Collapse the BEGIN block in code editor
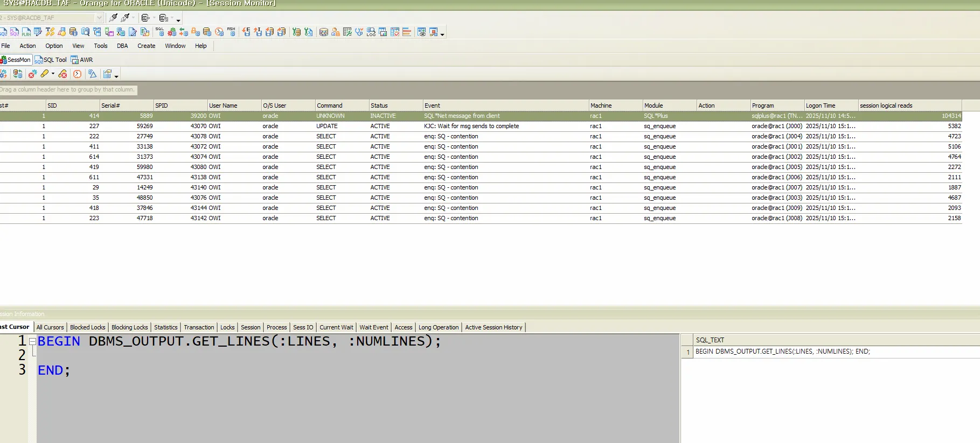This screenshot has width=980, height=443. click(x=32, y=341)
